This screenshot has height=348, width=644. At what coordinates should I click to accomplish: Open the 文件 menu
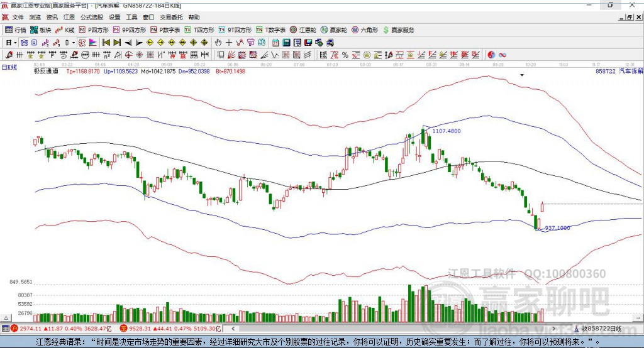tap(18, 17)
